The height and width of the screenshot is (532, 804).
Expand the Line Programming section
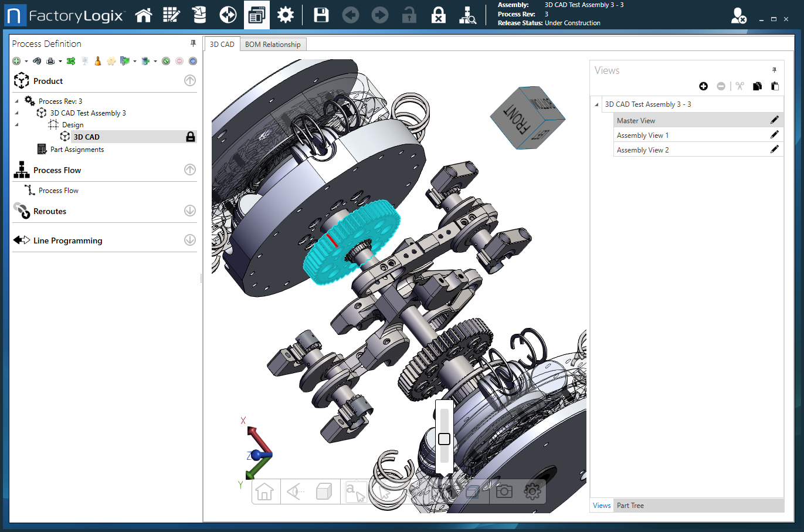click(190, 240)
